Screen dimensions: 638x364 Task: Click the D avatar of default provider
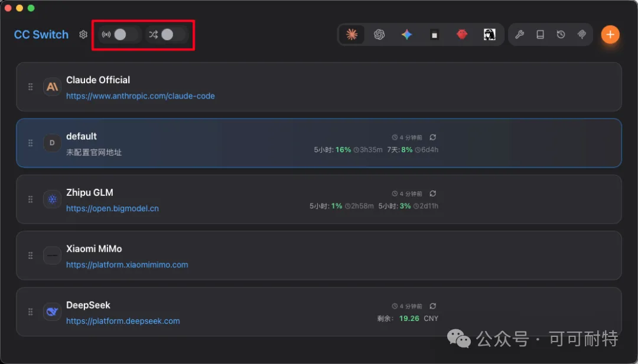click(x=52, y=143)
